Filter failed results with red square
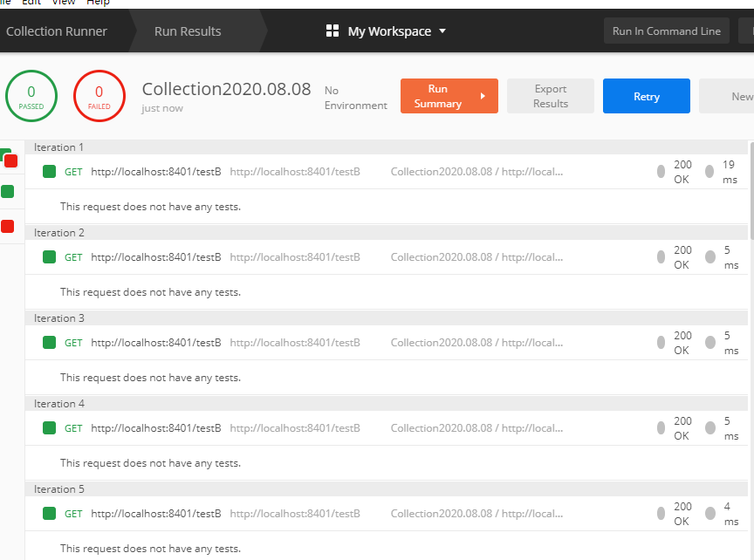 7,227
